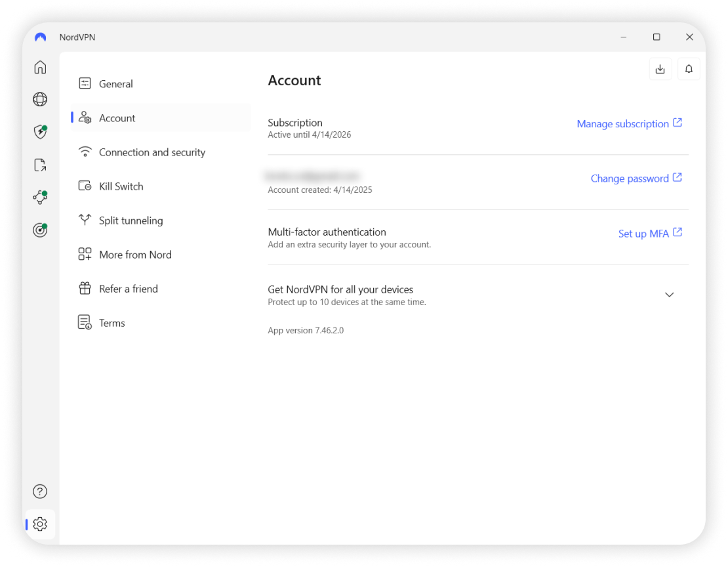This screenshot has width=728, height=567.
Task: Open the globe server locations icon
Action: (x=40, y=99)
